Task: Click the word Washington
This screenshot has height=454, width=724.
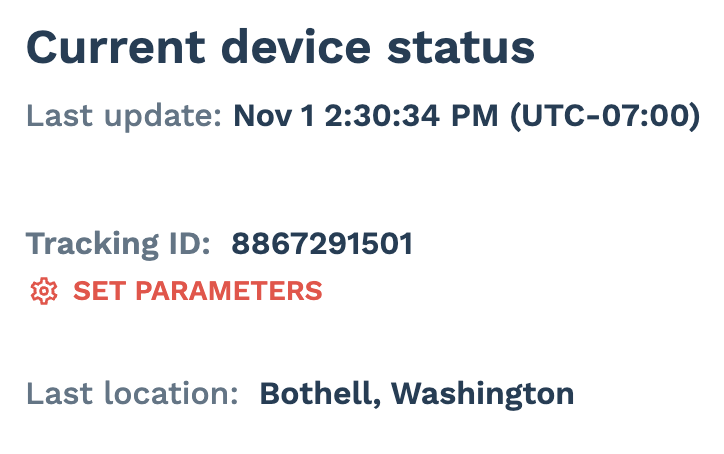Action: click(483, 395)
